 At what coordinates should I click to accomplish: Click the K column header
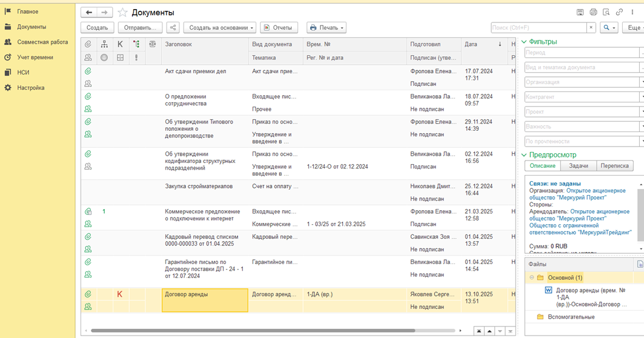click(x=120, y=44)
